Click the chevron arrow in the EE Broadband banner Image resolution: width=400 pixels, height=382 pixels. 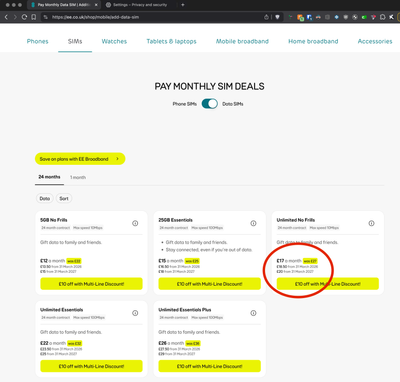click(x=117, y=159)
